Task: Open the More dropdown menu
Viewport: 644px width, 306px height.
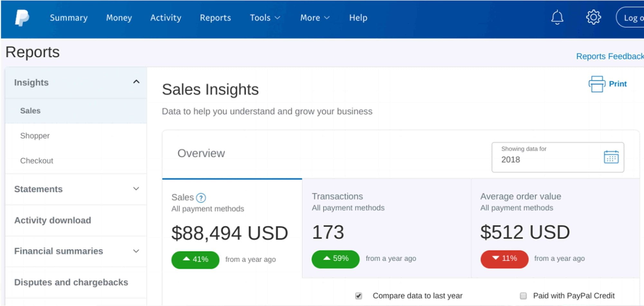Action: (x=315, y=18)
